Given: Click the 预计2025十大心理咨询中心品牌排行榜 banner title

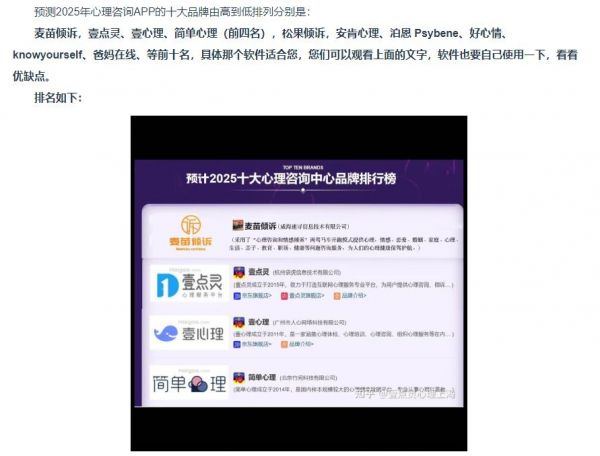Looking at the screenshot, I should tap(299, 179).
